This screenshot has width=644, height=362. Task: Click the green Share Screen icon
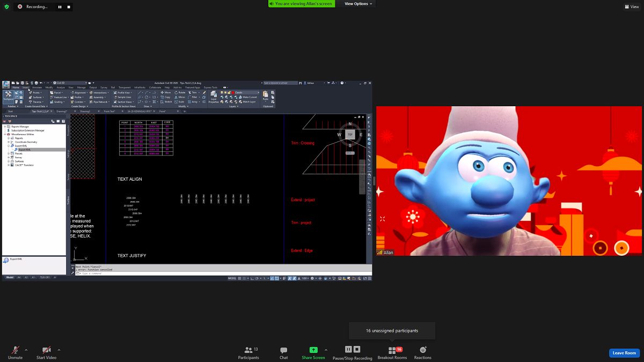point(313,350)
